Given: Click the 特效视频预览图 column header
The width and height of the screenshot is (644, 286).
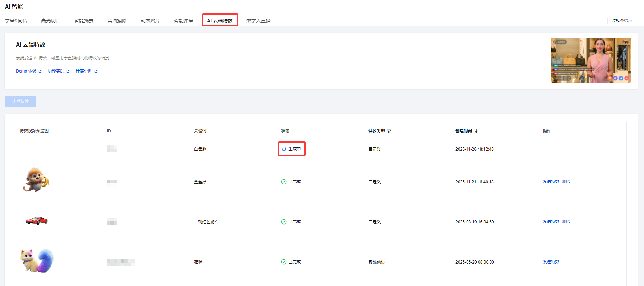Looking at the screenshot, I should coord(34,131).
